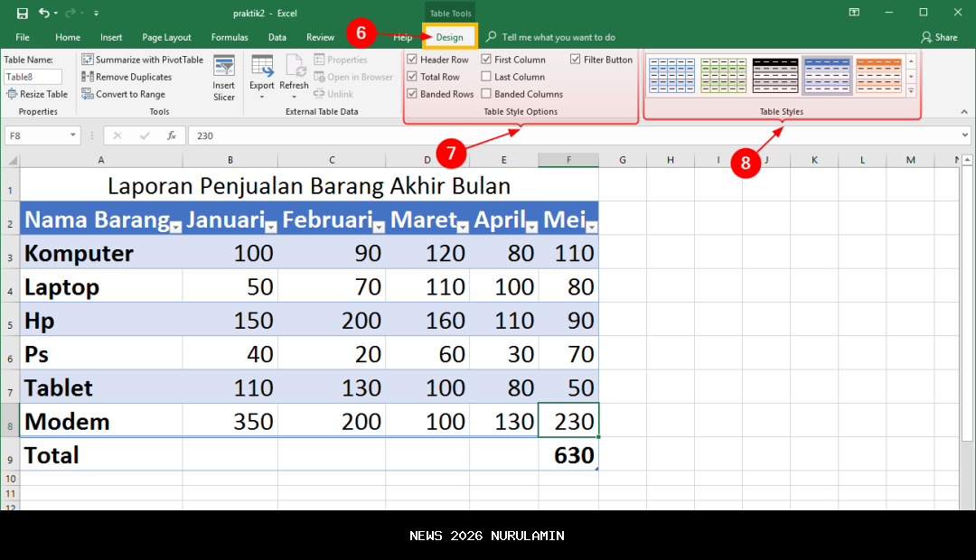Screen dimensions: 976x560
Task: Click the Table Name input field
Action: coord(33,77)
